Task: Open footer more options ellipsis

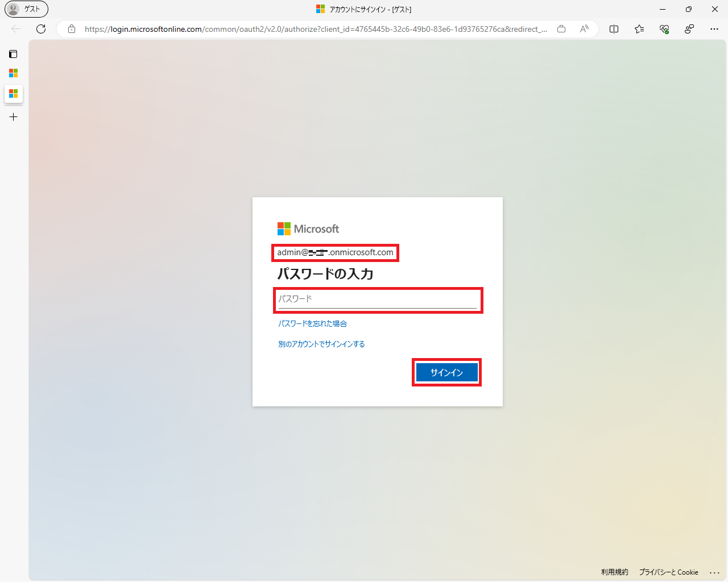Action: pos(715,572)
